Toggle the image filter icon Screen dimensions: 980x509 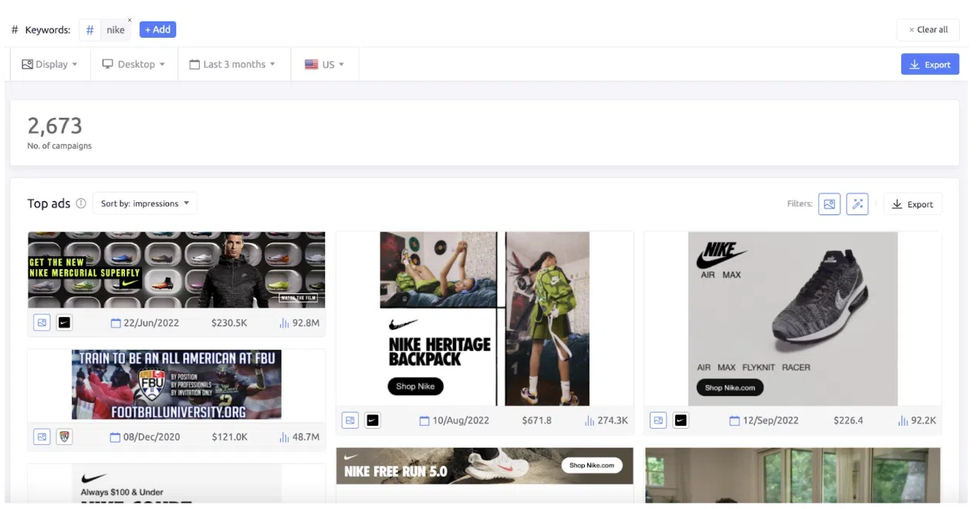830,204
